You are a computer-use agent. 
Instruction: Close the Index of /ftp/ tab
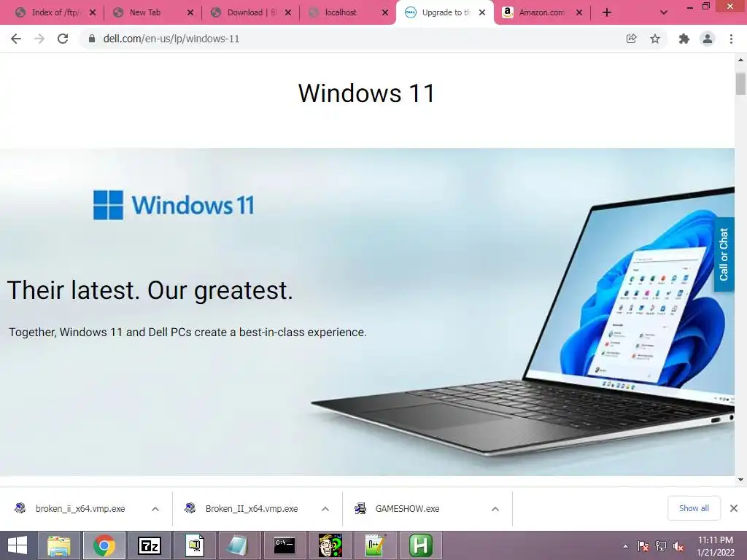[93, 12]
